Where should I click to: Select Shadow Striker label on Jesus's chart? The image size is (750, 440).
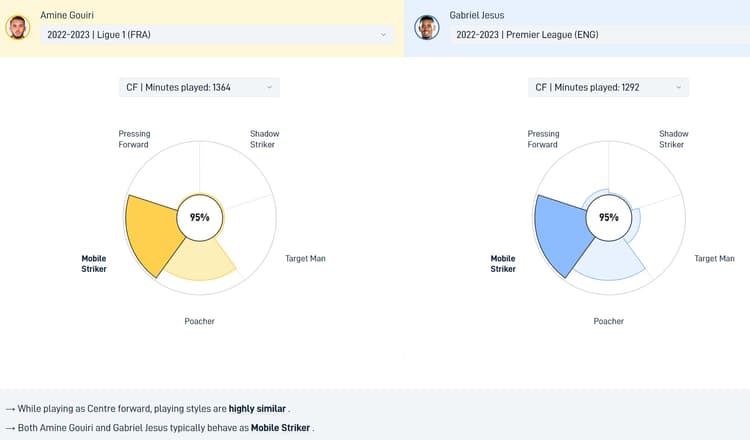(674, 139)
